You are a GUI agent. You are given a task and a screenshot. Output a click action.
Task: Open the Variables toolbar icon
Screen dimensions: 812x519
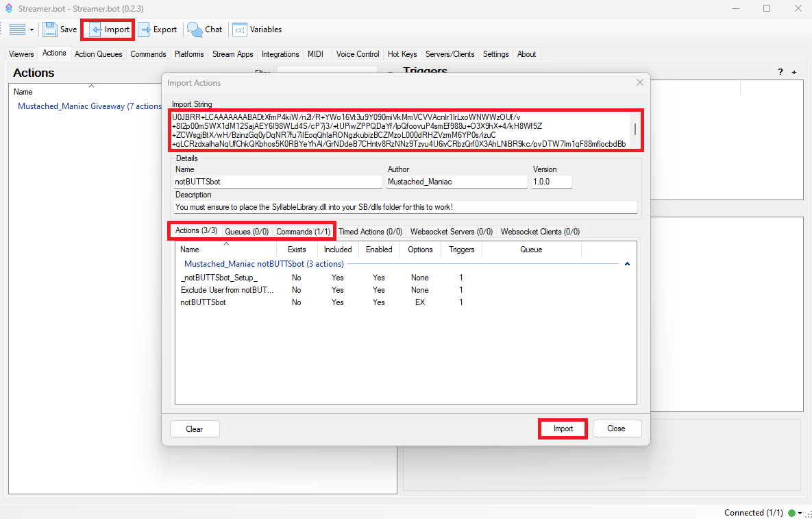click(x=240, y=29)
